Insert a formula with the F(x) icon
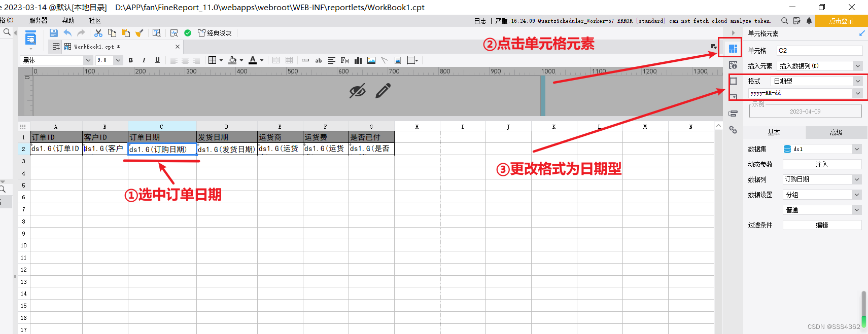This screenshot has height=334, width=868. tap(345, 60)
